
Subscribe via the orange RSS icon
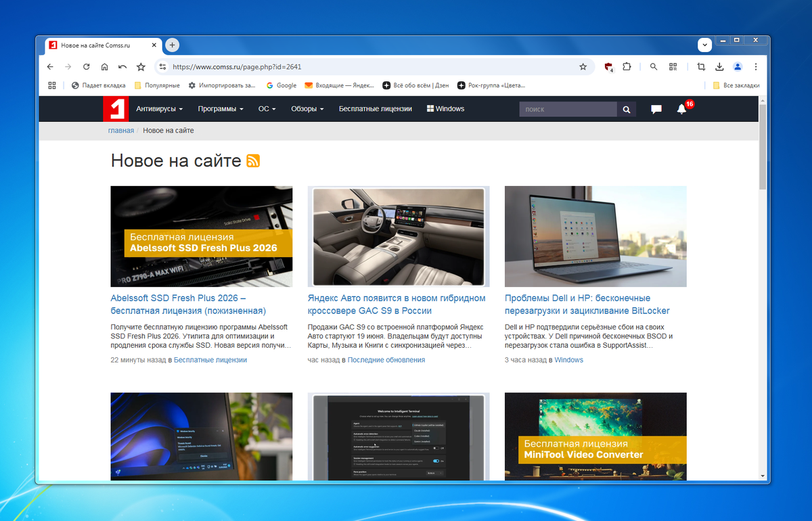[253, 161]
